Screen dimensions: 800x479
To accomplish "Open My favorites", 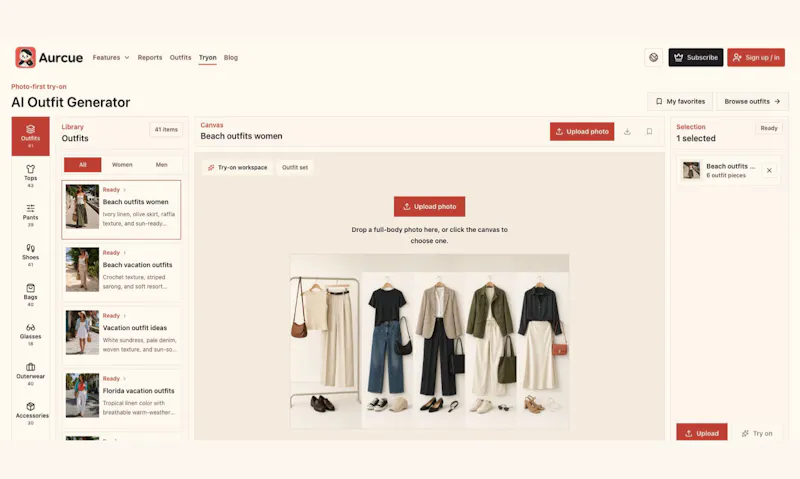I will (x=680, y=102).
